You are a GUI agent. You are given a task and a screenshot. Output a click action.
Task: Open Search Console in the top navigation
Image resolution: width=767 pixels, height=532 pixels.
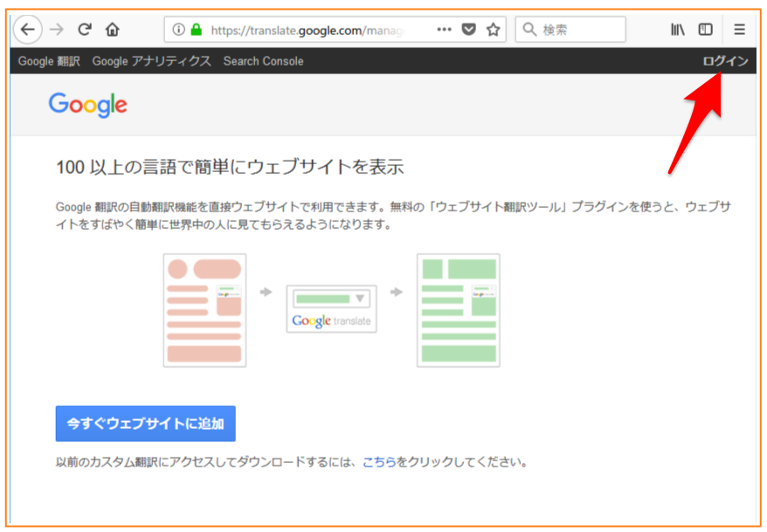click(x=263, y=61)
